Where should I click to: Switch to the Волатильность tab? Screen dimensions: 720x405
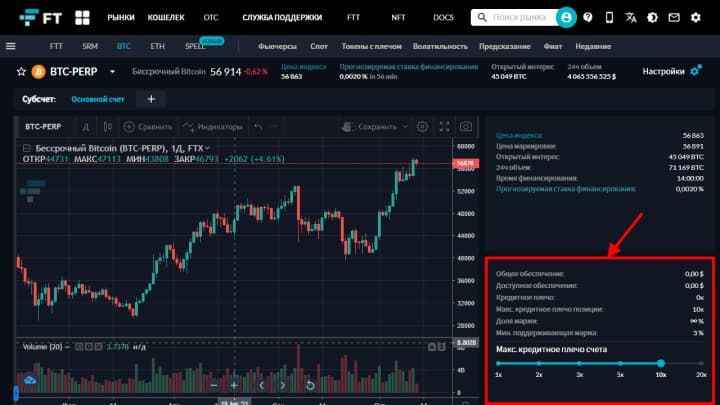pos(440,46)
